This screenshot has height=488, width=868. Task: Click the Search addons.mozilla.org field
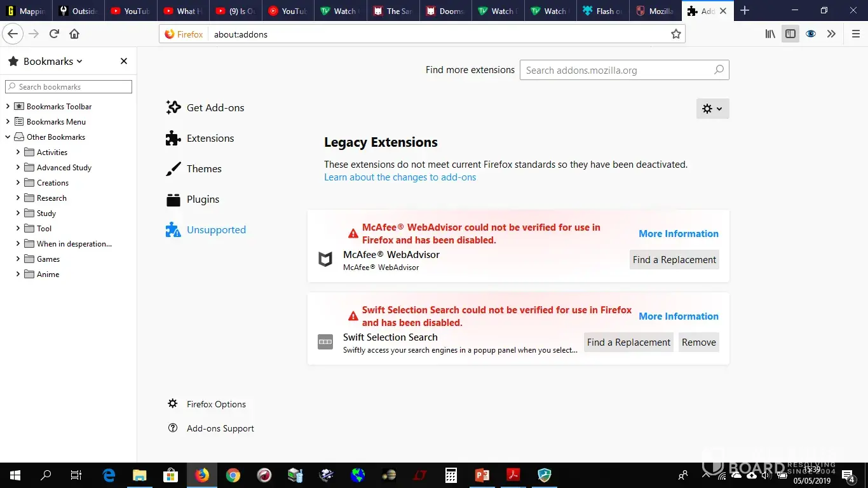coord(616,70)
